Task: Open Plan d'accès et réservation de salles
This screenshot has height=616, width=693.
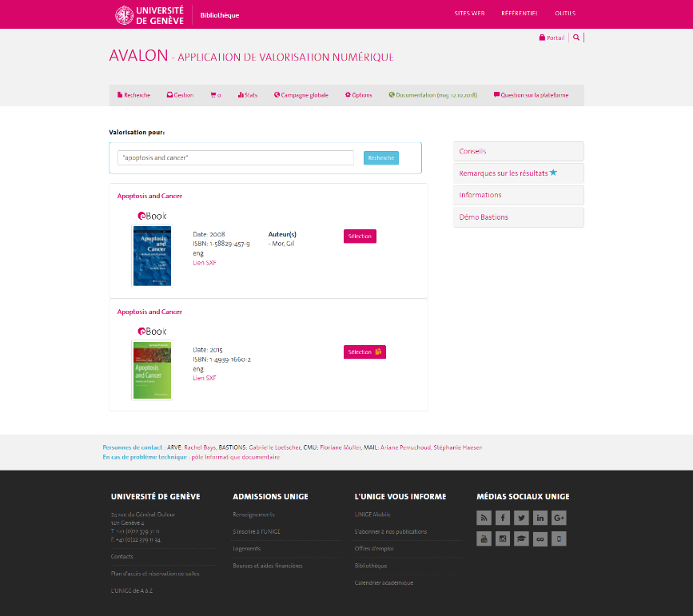Action: pyautogui.click(x=155, y=574)
